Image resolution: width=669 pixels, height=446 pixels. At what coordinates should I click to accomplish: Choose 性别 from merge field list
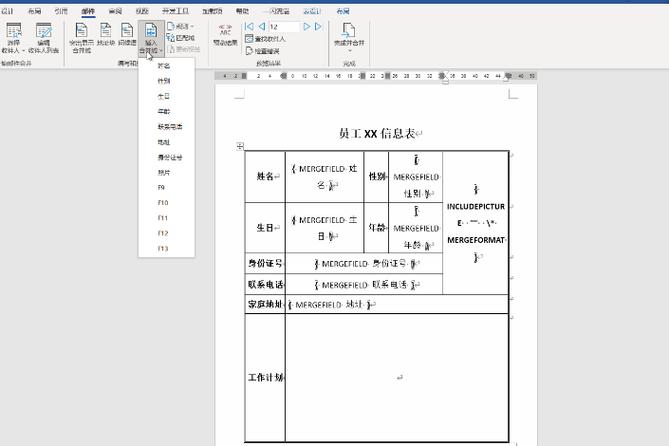click(x=166, y=81)
